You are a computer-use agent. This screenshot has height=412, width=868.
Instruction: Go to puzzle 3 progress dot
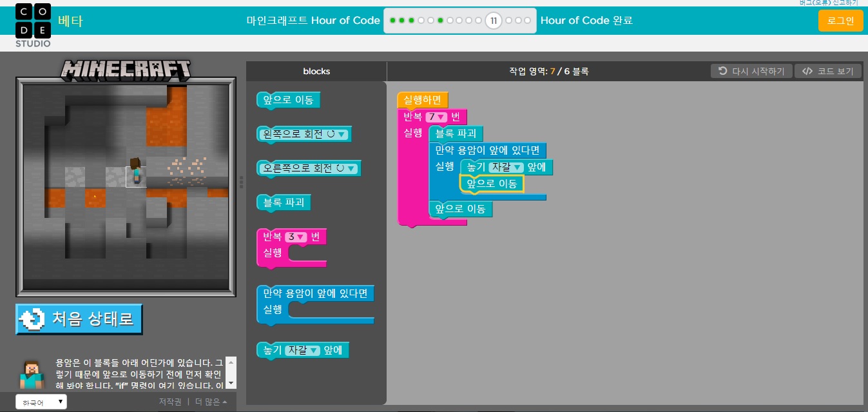(411, 21)
